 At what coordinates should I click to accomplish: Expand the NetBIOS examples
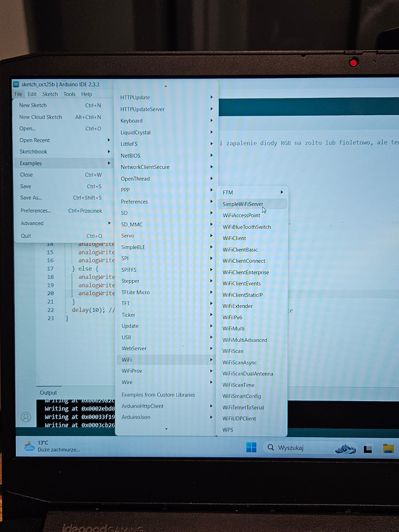[x=166, y=156]
